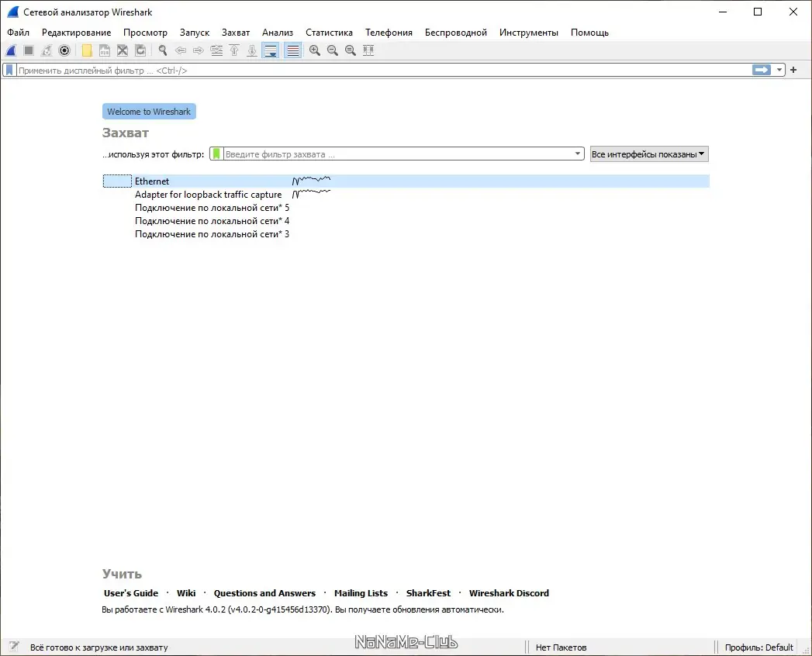Click 'Профиль: Default' in status bar
The image size is (812, 656).
pos(758,647)
